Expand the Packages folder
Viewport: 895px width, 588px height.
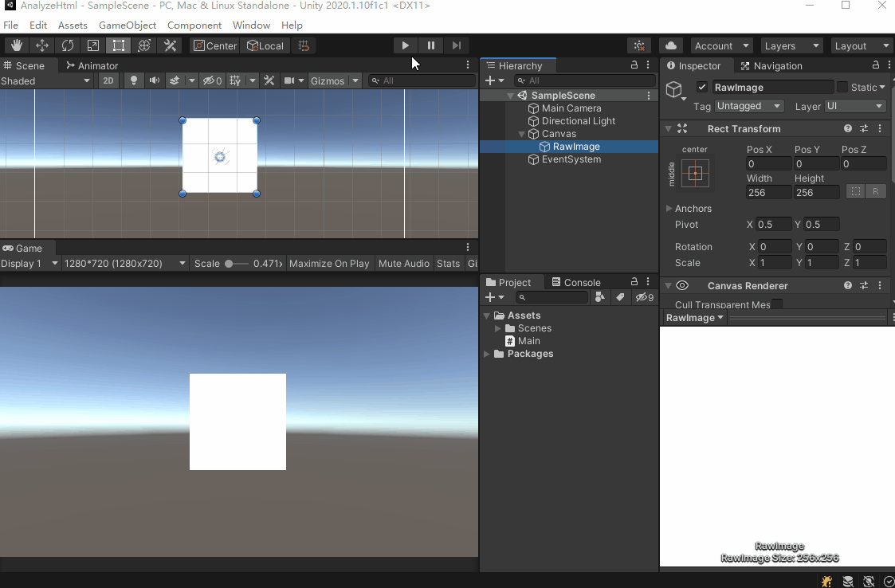point(487,354)
